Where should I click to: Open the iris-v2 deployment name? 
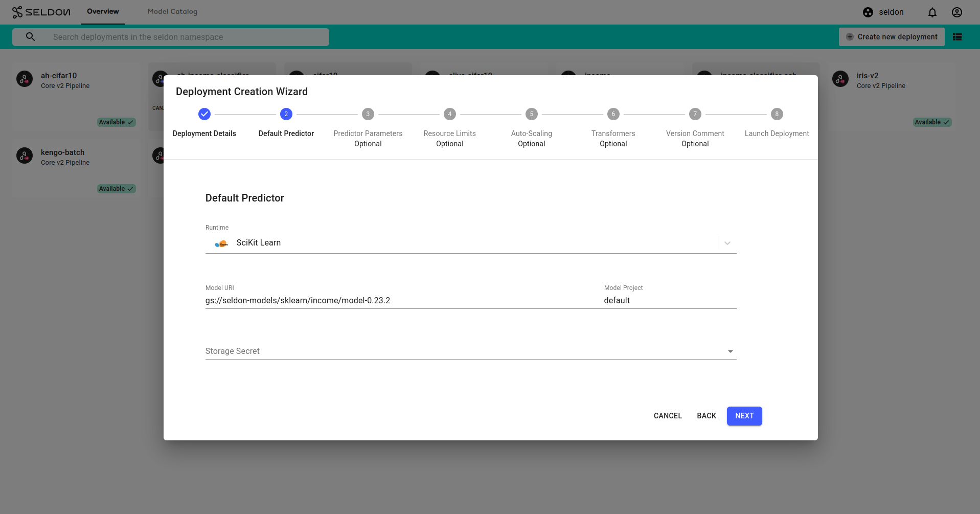click(x=868, y=76)
